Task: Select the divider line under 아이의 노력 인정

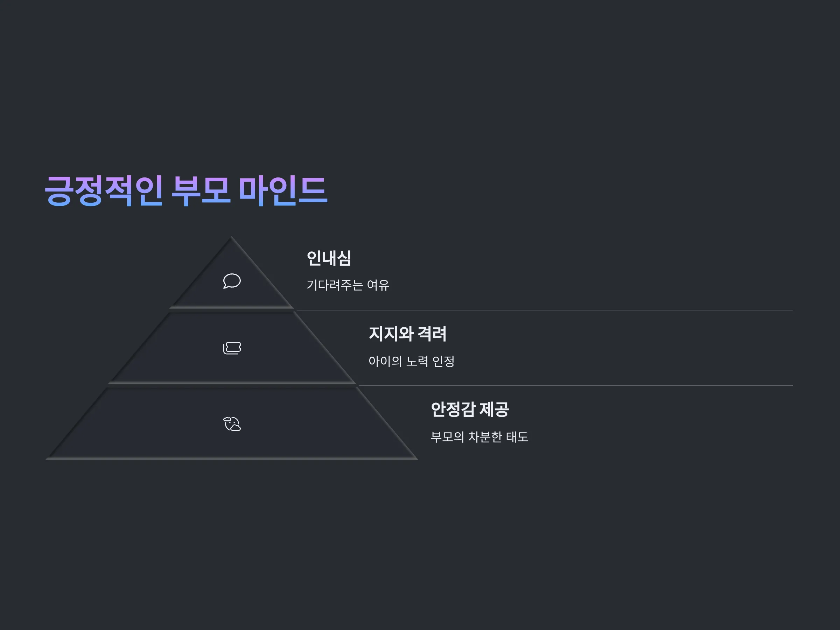Action: tap(576, 385)
